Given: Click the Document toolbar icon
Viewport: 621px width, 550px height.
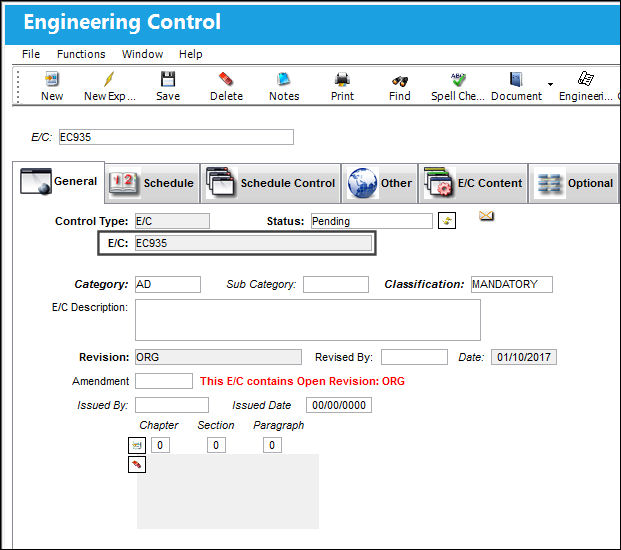Looking at the screenshot, I should click(x=516, y=79).
